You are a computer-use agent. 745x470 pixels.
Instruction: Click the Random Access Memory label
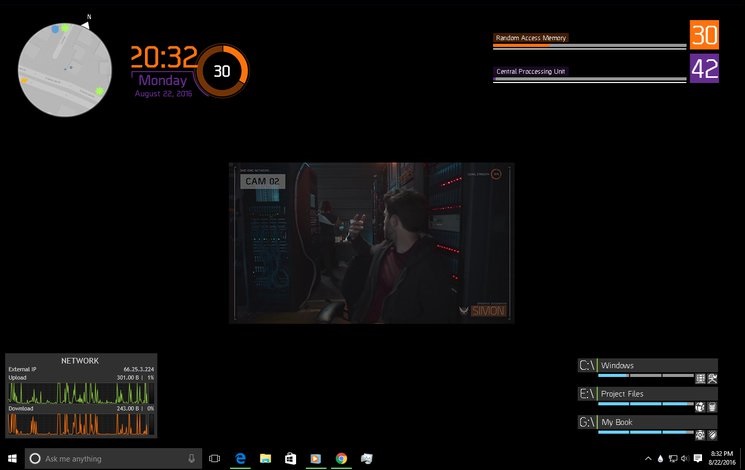(x=531, y=38)
